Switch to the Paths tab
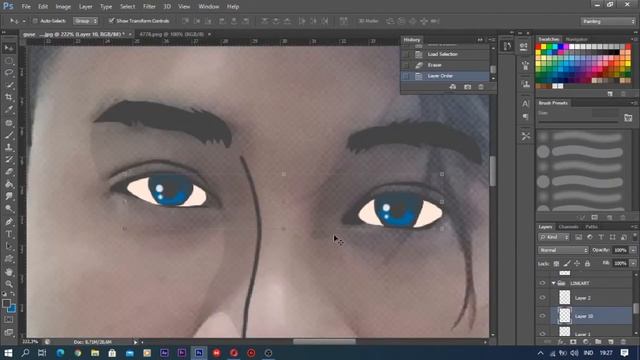 point(591,227)
